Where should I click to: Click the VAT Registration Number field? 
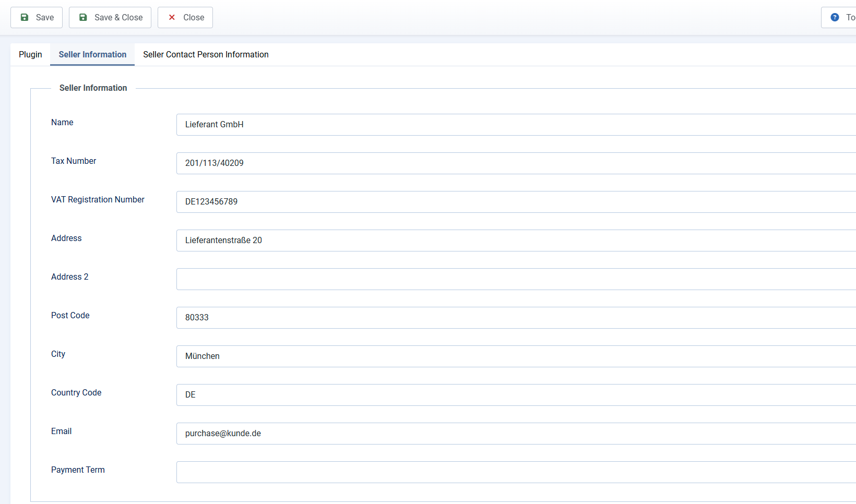[516, 202]
